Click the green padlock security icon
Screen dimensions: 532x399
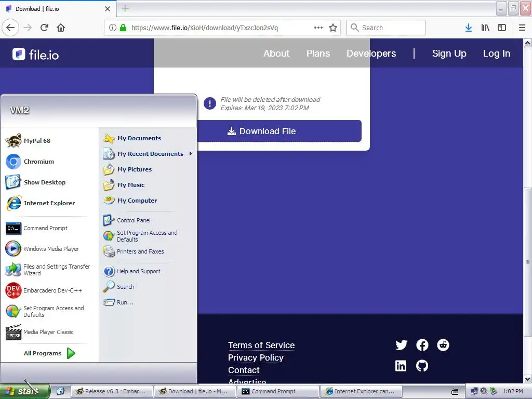123,28
